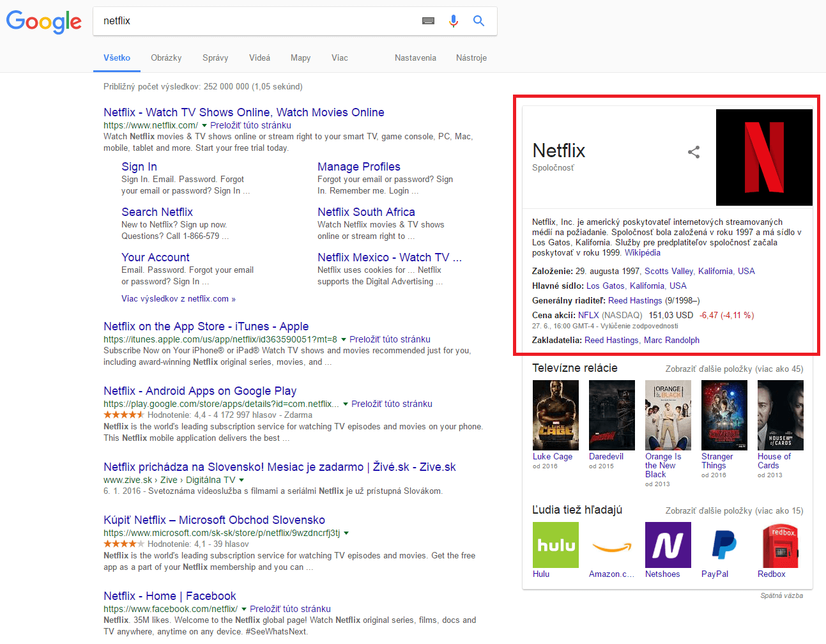Open the NFLX stock ticker link
The image size is (826, 644).
[x=588, y=315]
